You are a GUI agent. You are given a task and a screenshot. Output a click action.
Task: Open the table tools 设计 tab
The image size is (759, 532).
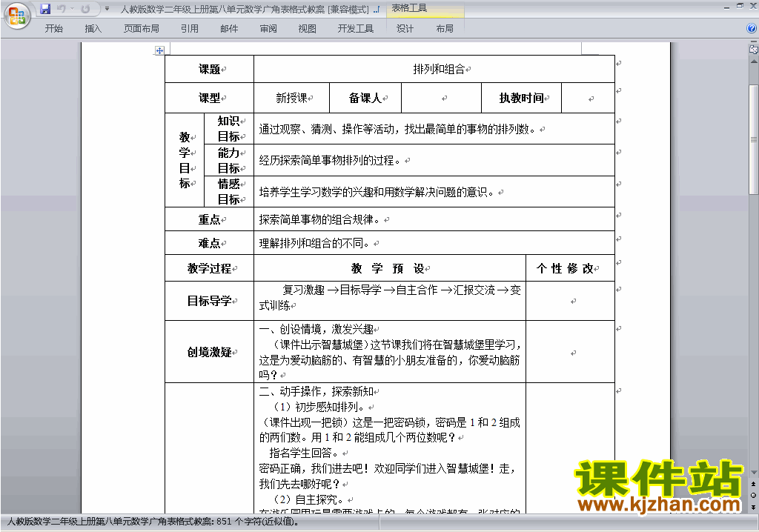405,29
